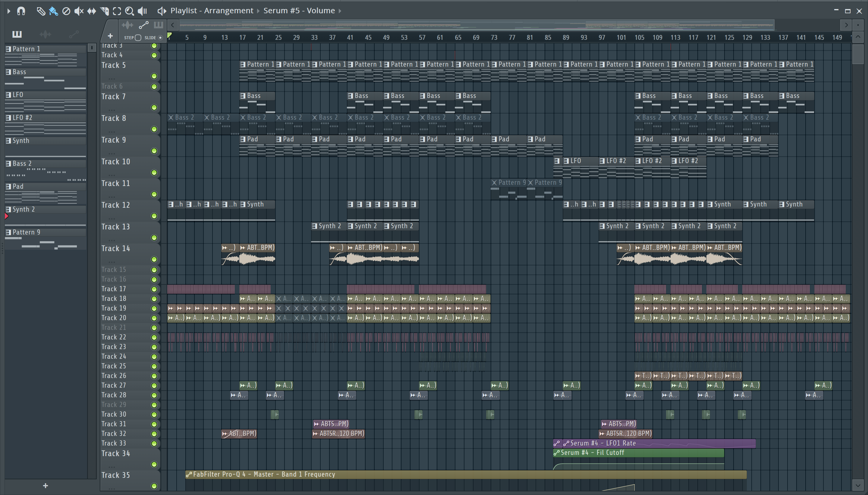Toggle the magnet snap icon

(21, 11)
